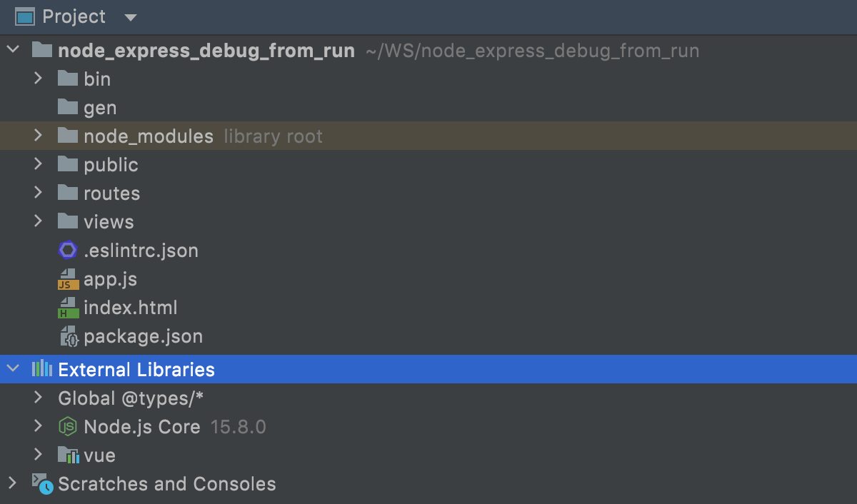Viewport: 857px width, 504px height.
Task: Click the JavaScript file icon for app.js
Action: pyautogui.click(x=67, y=278)
